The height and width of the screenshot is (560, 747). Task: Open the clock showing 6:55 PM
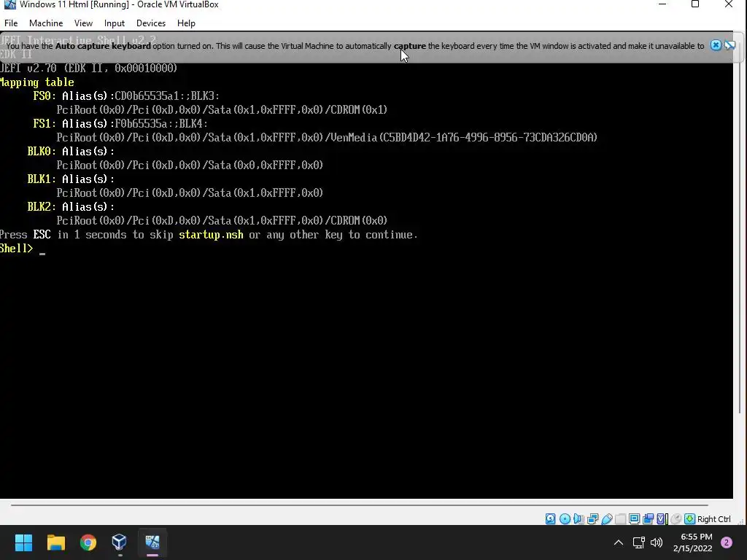click(692, 542)
